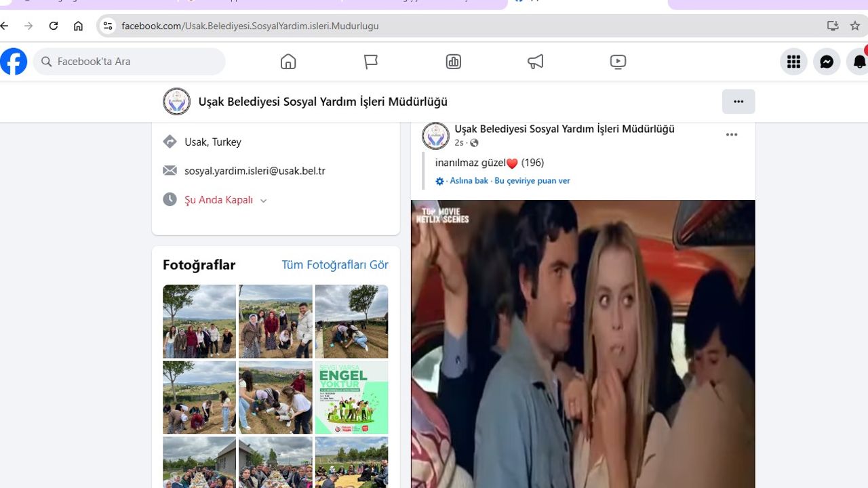Screen dimensions: 868x488
Task: Open the Professional dashboard chart icon
Action: coord(454,62)
